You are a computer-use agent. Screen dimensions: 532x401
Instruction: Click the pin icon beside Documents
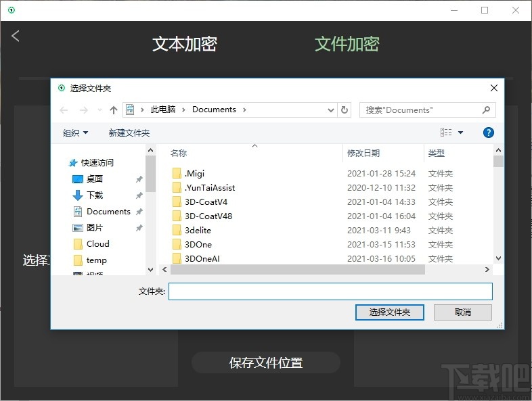(x=139, y=212)
